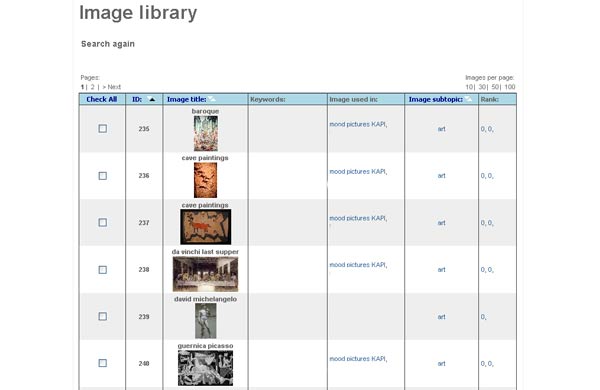This screenshot has width=600, height=390.
Task: Sort by ID using the ascending arrow icon
Action: pos(152,100)
